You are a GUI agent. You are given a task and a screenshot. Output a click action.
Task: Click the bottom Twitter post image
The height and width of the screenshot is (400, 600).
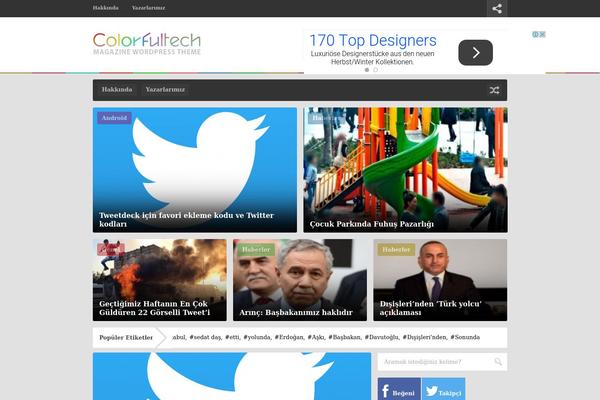point(232,376)
